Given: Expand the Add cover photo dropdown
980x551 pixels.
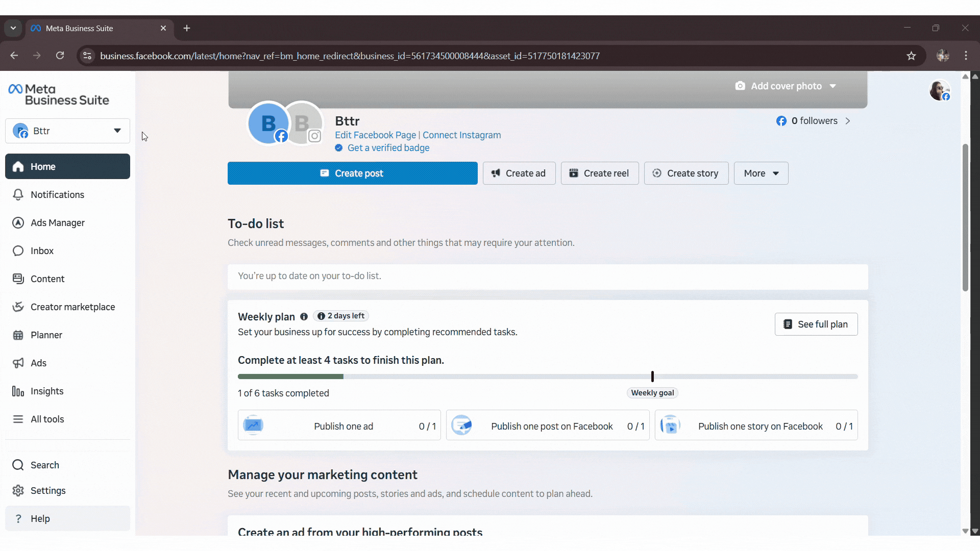Looking at the screenshot, I should (832, 86).
